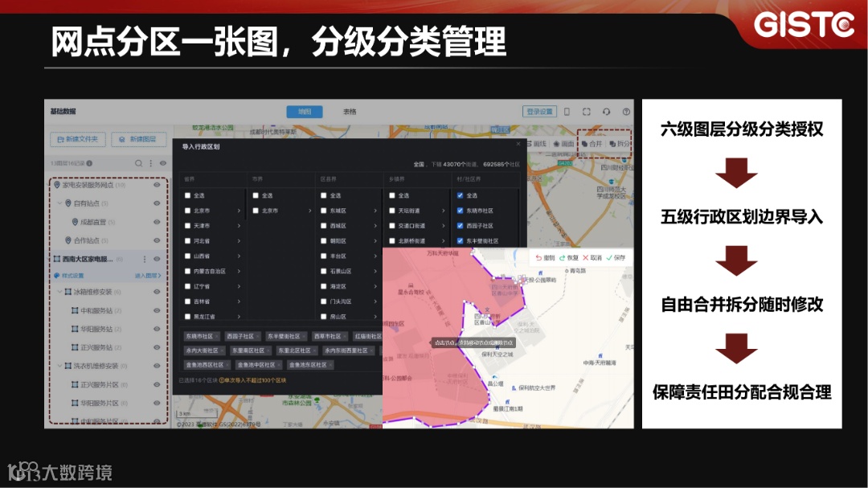Hide the 合作站点 layer
The height and width of the screenshot is (488, 868).
tap(157, 240)
